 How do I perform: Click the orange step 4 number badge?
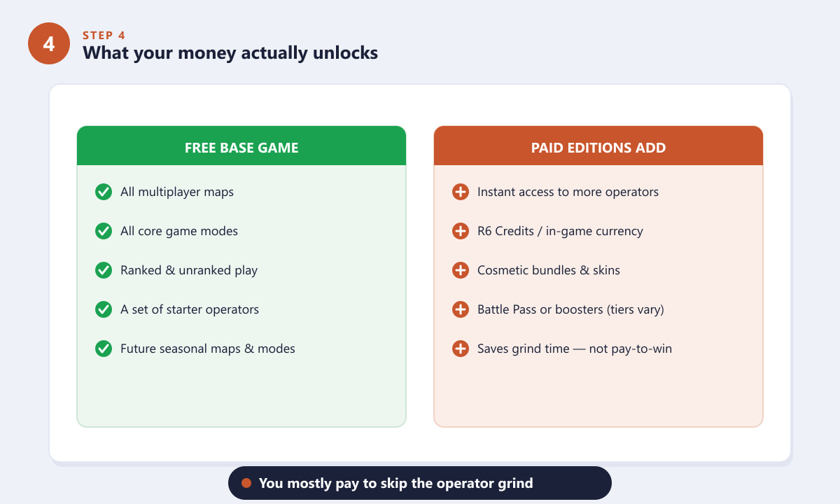pos(49,43)
